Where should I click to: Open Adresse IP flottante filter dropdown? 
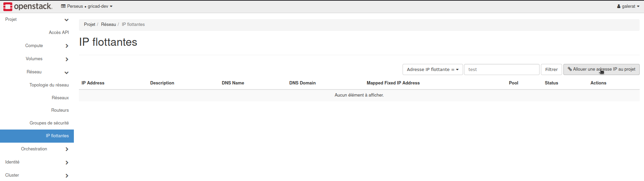coord(432,70)
